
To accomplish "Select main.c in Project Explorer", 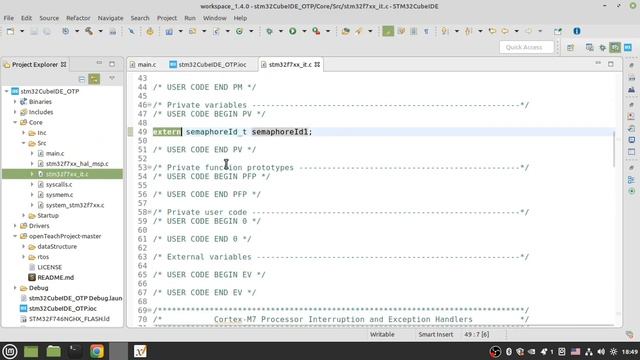I will coord(55,153).
